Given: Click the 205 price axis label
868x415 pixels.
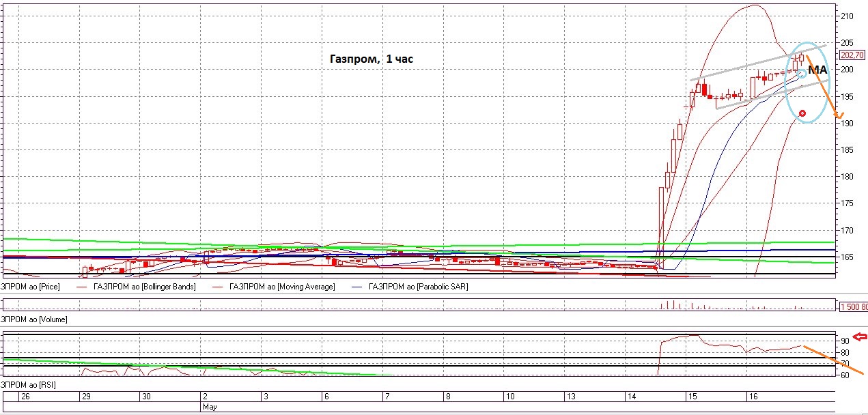Looking at the screenshot, I should click(x=848, y=42).
